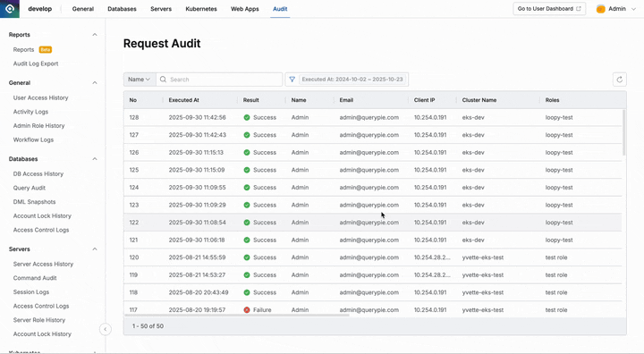
Task: Click the table horizontal scrollbar
Action: tap(236, 315)
